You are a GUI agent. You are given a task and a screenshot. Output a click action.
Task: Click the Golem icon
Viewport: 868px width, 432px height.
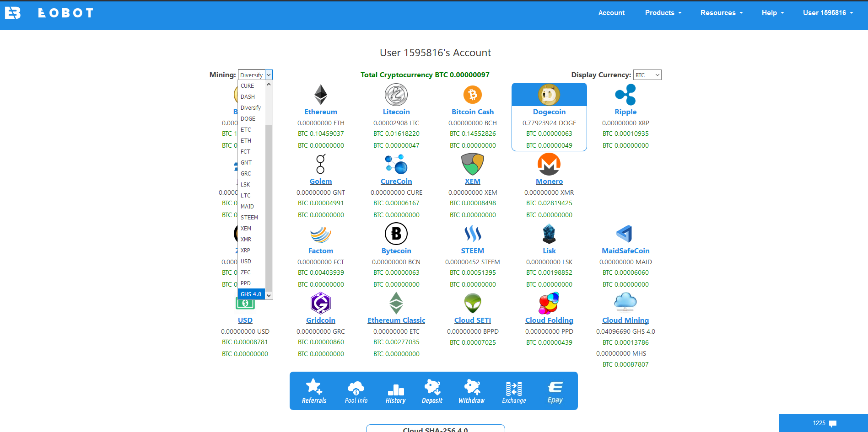[321, 164]
